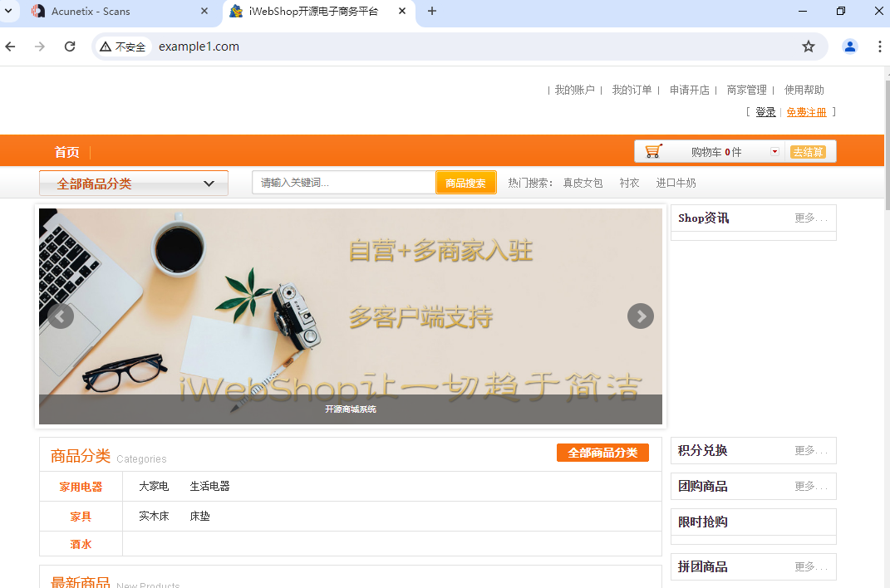Expand the cart dropdown arrow

(x=774, y=151)
